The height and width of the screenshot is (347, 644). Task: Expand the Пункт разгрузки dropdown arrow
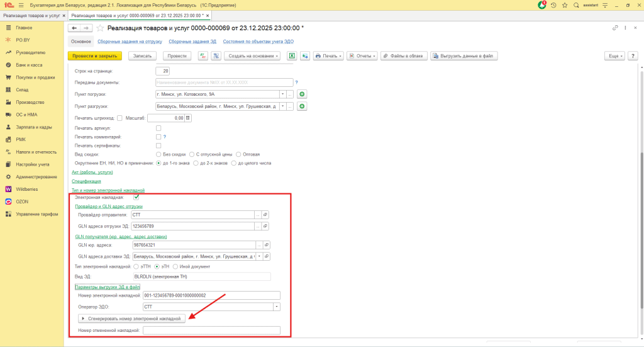[x=283, y=106]
